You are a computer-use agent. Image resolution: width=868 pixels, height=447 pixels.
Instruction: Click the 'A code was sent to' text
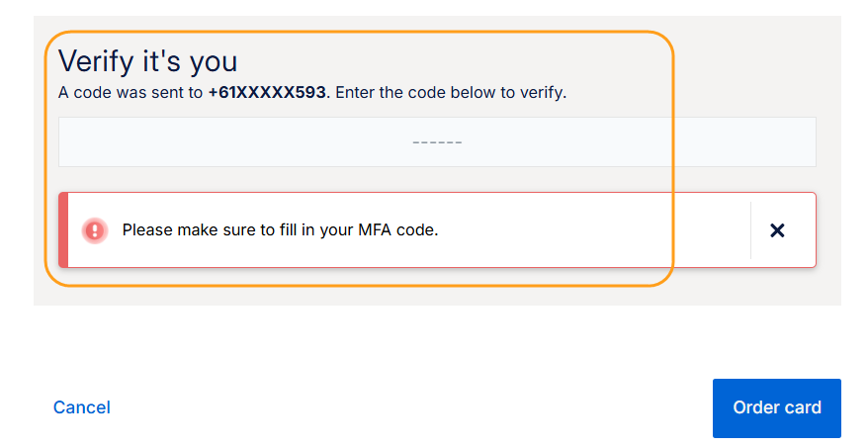coord(131,93)
